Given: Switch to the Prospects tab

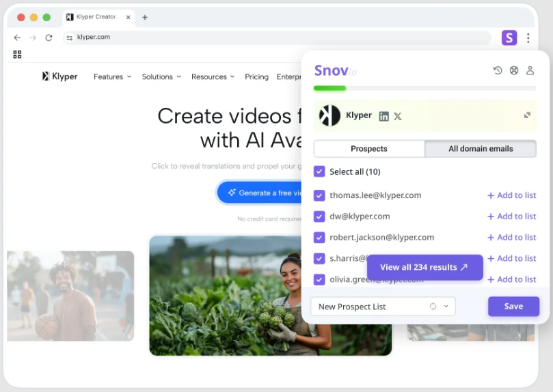Looking at the screenshot, I should pyautogui.click(x=369, y=149).
